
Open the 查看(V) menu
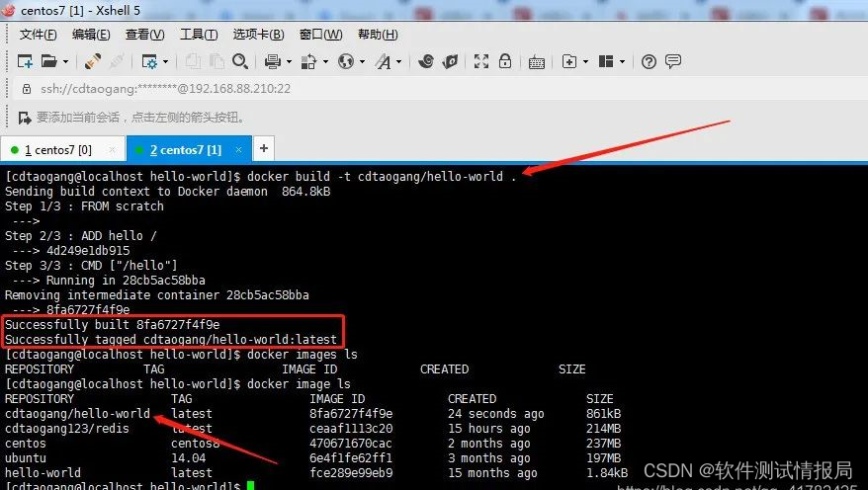(x=144, y=35)
